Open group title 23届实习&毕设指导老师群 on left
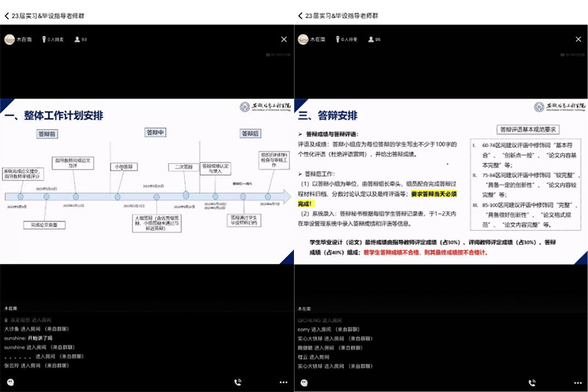This screenshot has width=588, height=392. pos(48,15)
